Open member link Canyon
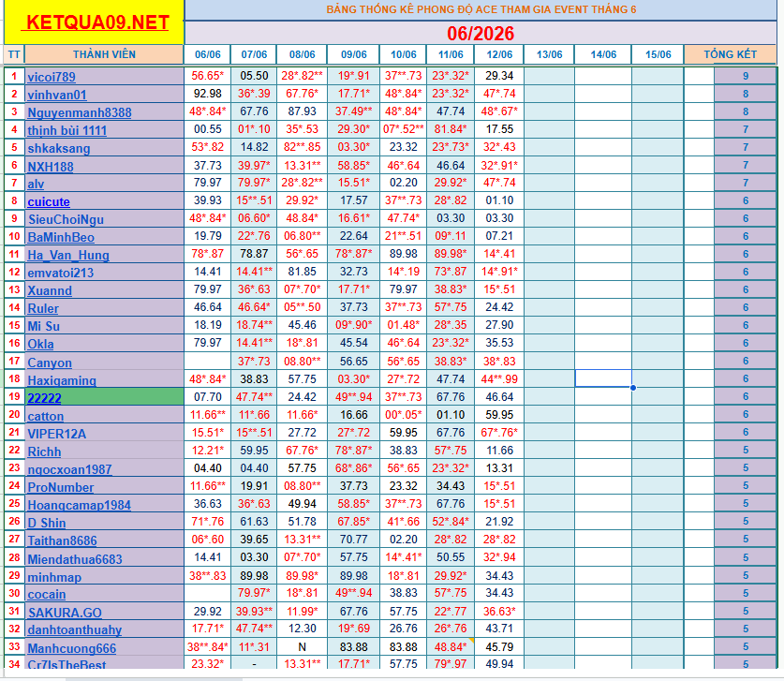The height and width of the screenshot is (681, 784). pos(50,363)
